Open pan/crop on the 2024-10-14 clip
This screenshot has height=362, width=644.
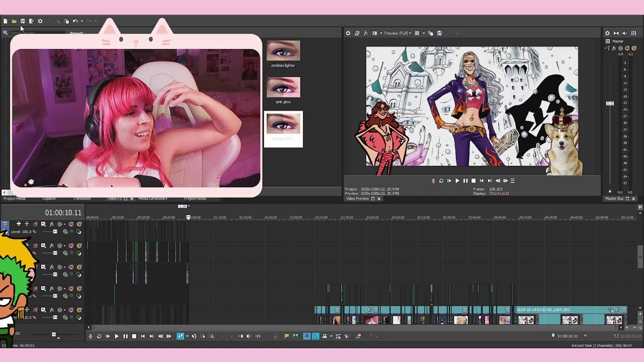[611, 310]
